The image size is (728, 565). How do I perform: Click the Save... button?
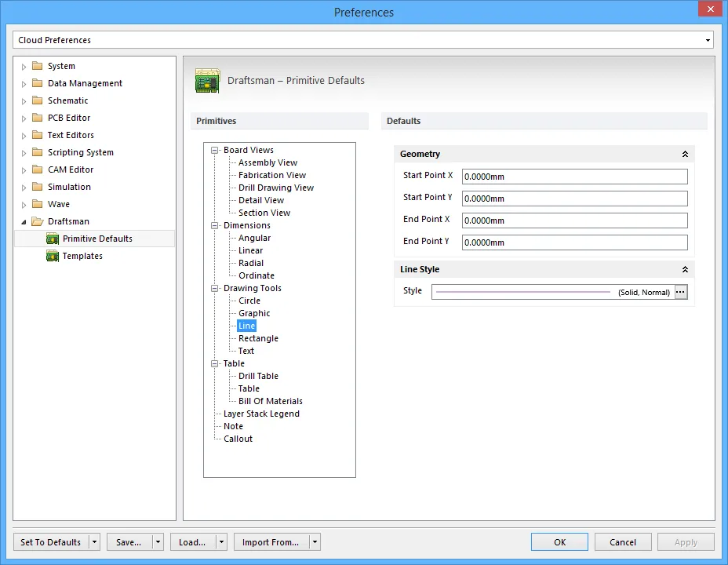pyautogui.click(x=129, y=541)
